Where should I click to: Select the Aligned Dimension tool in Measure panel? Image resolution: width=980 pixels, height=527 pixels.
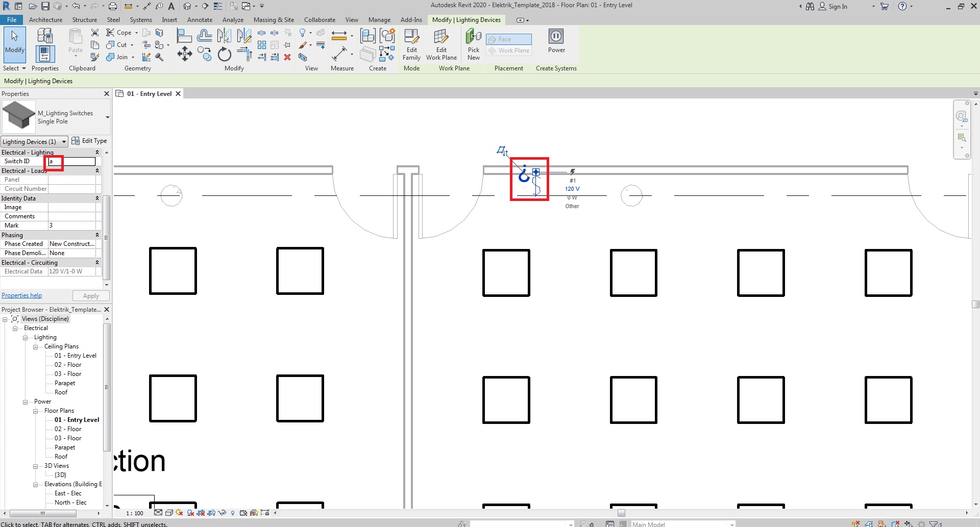(339, 54)
